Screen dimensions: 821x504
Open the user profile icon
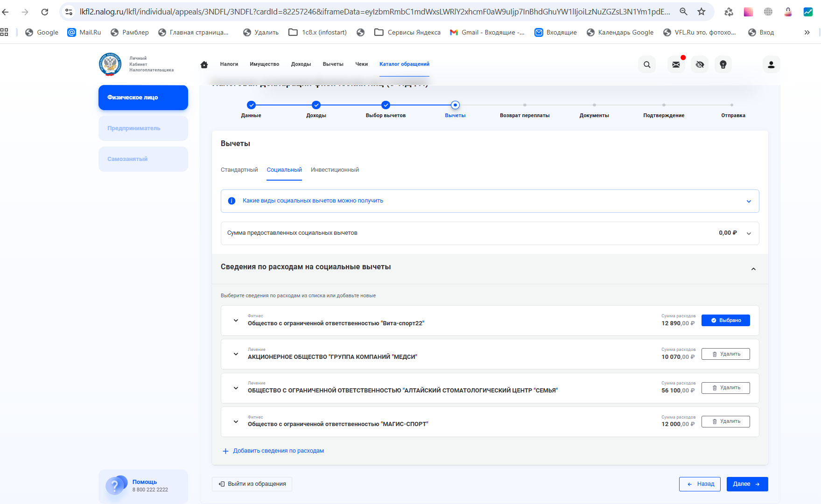[x=771, y=64]
